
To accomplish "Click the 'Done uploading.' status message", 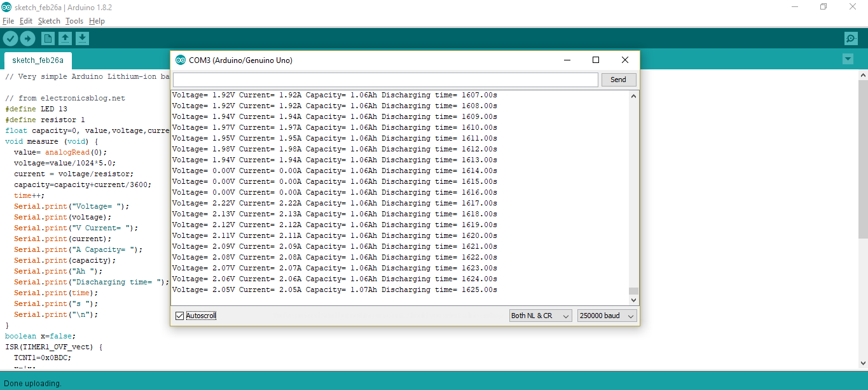I will pyautogui.click(x=33, y=383).
